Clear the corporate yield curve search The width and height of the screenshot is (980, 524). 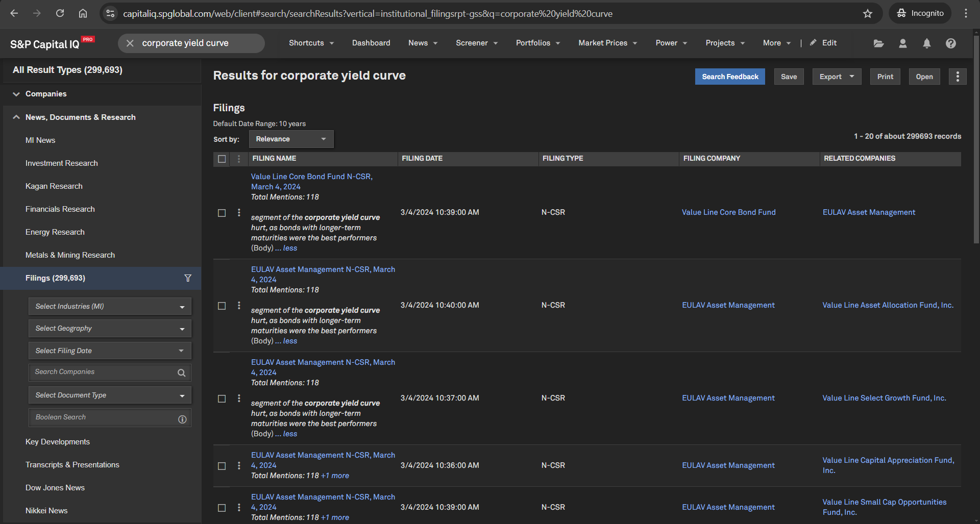tap(130, 43)
